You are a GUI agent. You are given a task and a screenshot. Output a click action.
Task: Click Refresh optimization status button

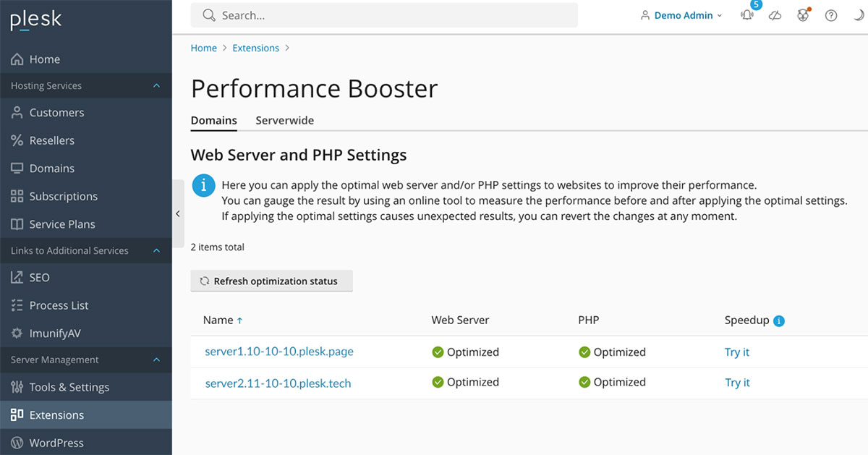pos(271,281)
